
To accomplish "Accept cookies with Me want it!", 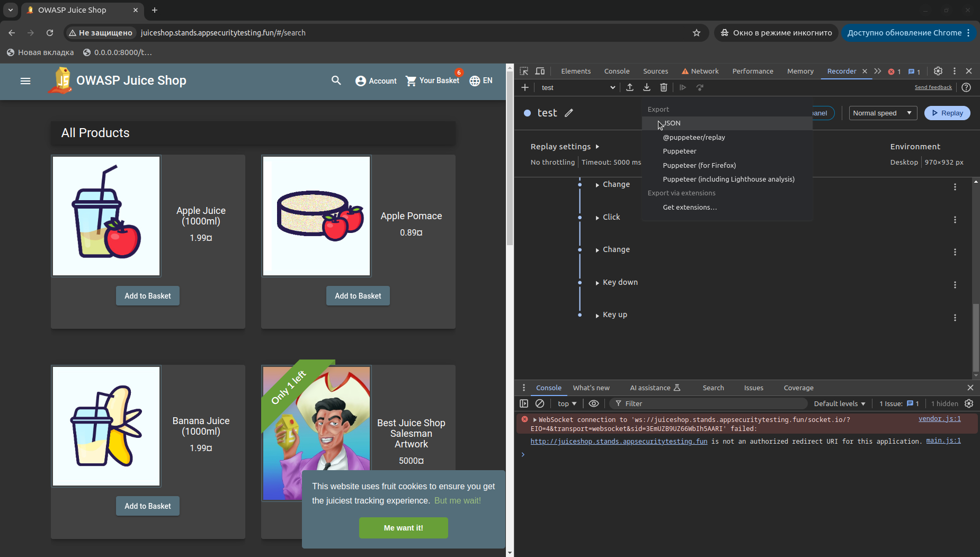I will 403,528.
